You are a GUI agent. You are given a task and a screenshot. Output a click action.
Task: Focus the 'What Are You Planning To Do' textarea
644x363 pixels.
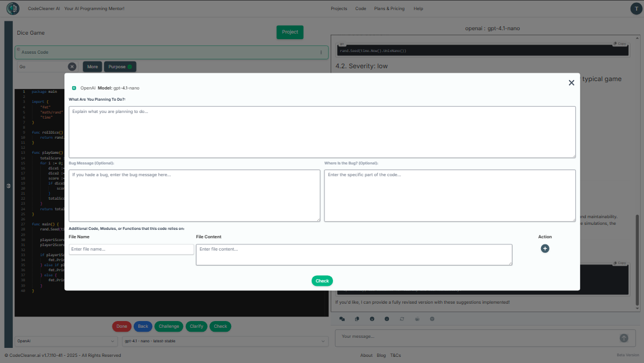pos(322,132)
